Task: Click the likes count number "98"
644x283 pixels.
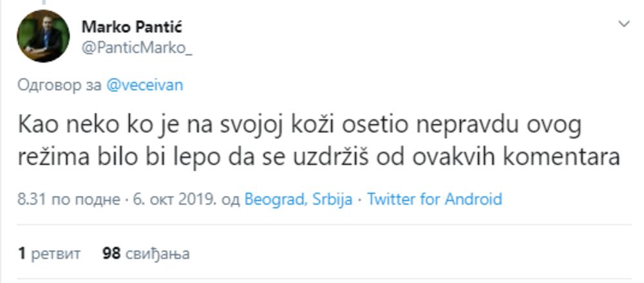Action: tap(111, 253)
